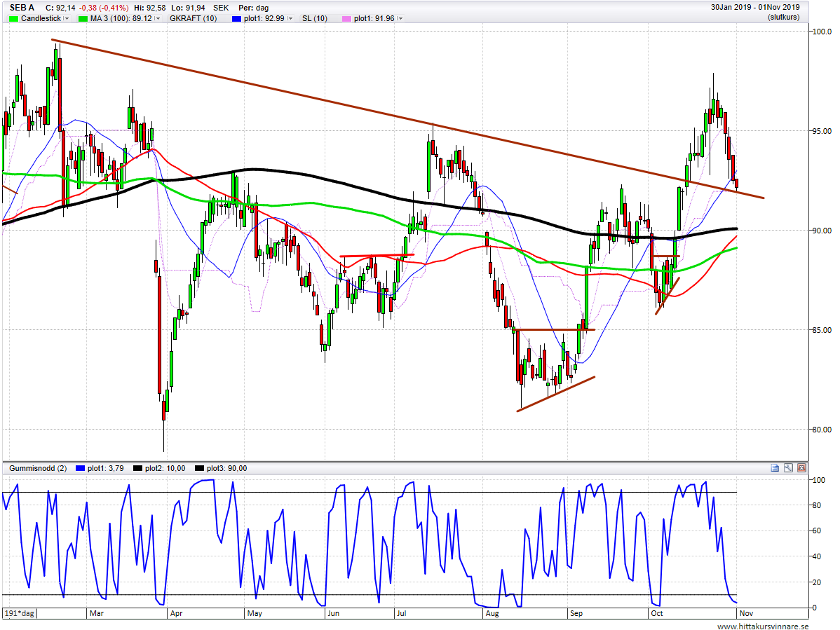The width and height of the screenshot is (840, 630).
Task: Click the oscillator axis label 60
Action: 817,531
